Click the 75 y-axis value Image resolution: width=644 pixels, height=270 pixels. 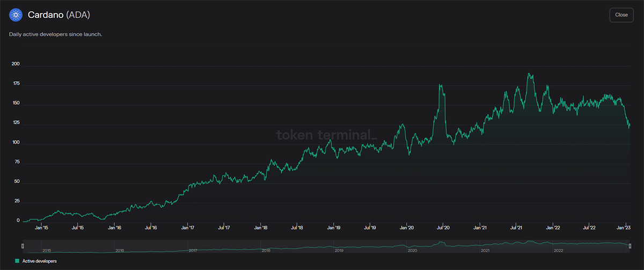(17, 162)
